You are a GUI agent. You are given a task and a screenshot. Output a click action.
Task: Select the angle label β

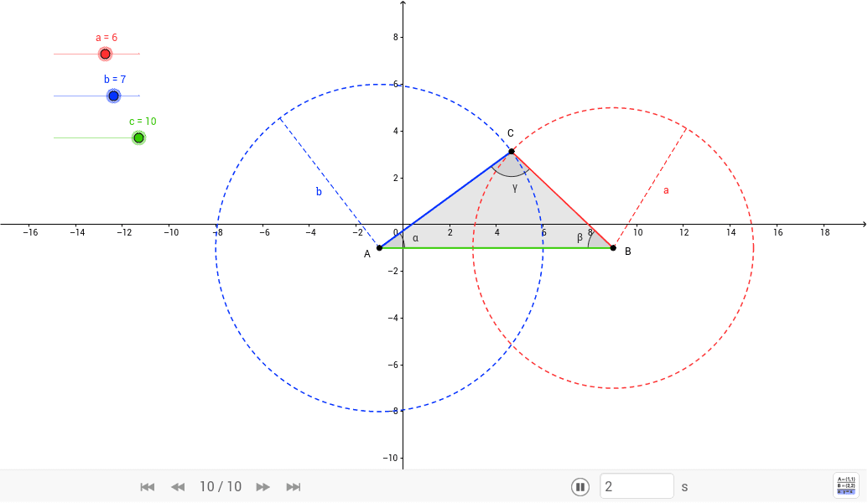point(580,238)
